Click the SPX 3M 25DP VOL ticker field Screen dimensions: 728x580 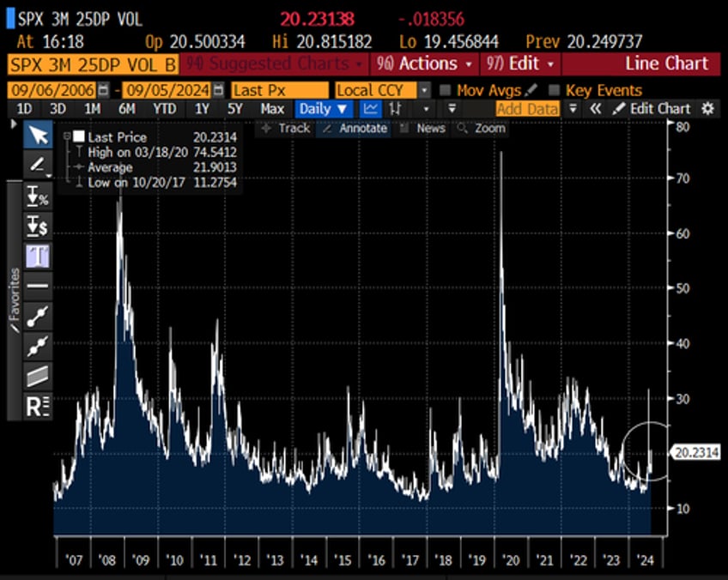[93, 64]
